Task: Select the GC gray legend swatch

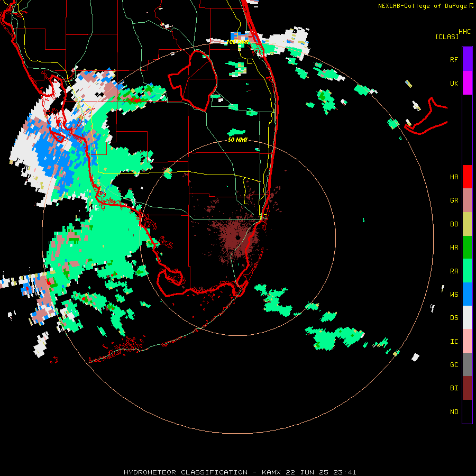Action: tap(467, 364)
